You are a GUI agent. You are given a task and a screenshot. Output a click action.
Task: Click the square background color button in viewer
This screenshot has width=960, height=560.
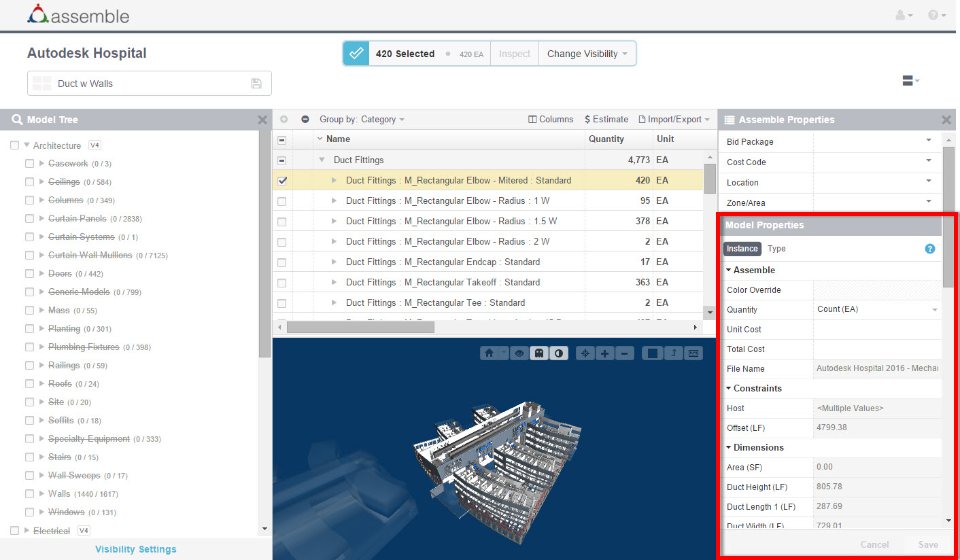(x=653, y=353)
